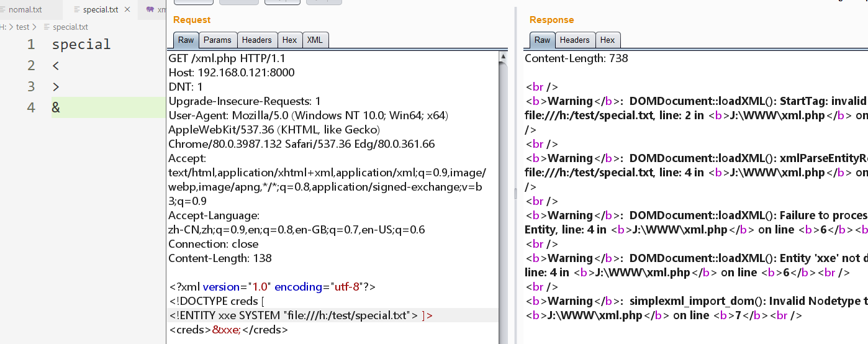
Task: Click the 'Content-Length: 138' request header
Action: pyautogui.click(x=220, y=258)
